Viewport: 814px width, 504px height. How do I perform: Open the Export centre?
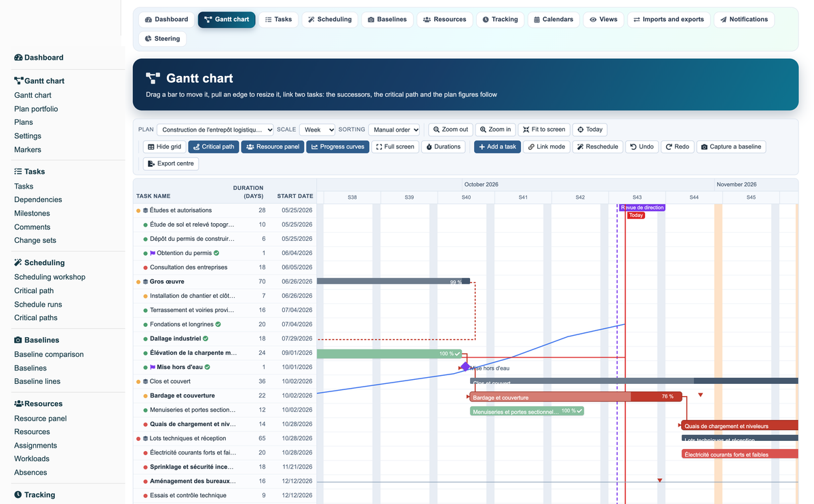[170, 163]
